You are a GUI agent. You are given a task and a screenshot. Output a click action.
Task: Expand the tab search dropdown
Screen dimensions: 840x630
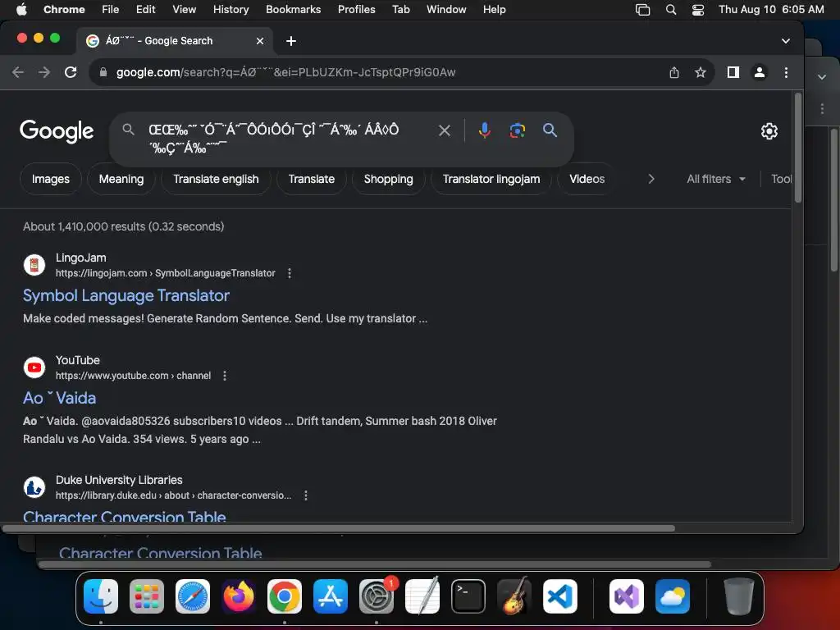(785, 41)
